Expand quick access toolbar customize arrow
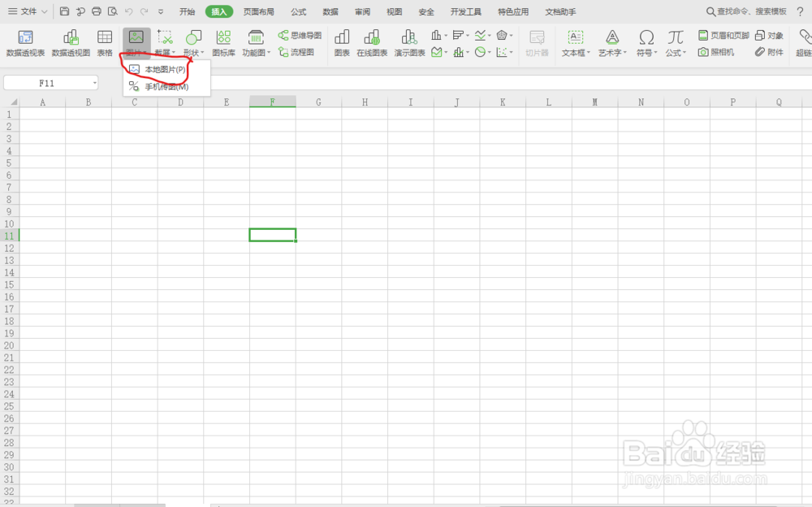The height and width of the screenshot is (507, 812). (x=161, y=11)
